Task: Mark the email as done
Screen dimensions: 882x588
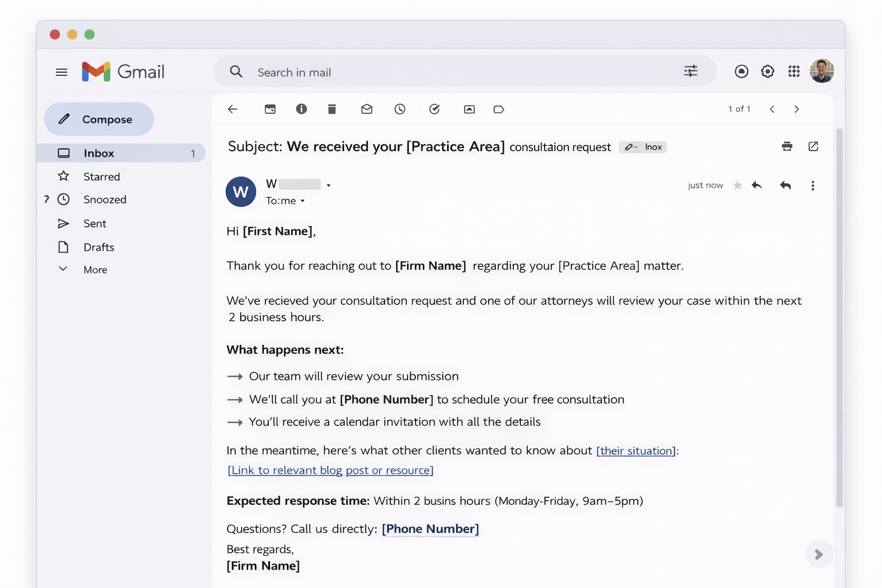Action: click(x=435, y=109)
